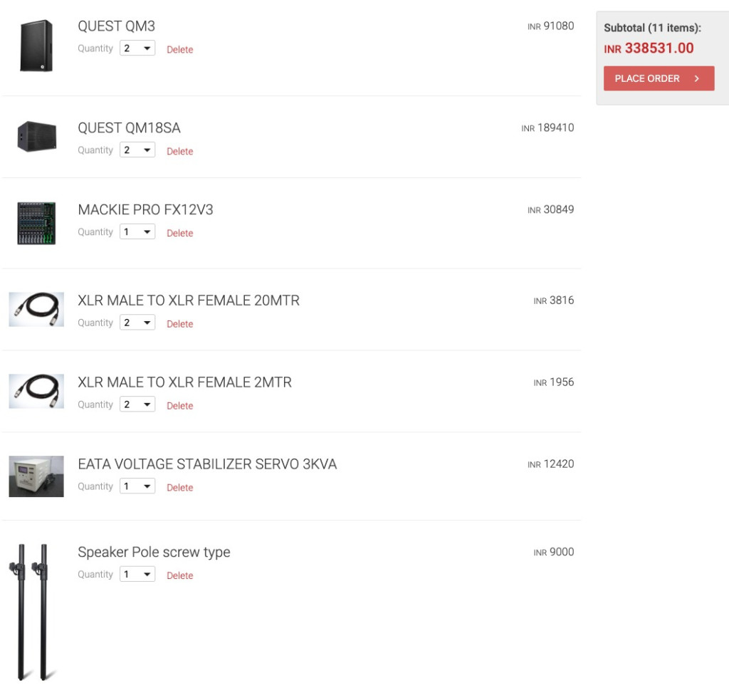Click the QUEST QM3 speaker product image
The height and width of the screenshot is (700, 729).
point(36,46)
